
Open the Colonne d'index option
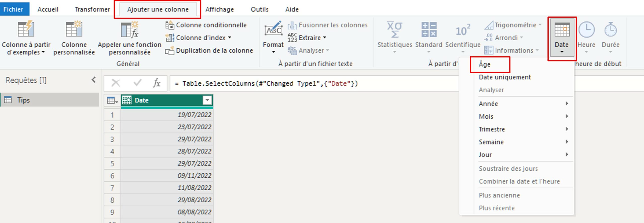tap(198, 38)
